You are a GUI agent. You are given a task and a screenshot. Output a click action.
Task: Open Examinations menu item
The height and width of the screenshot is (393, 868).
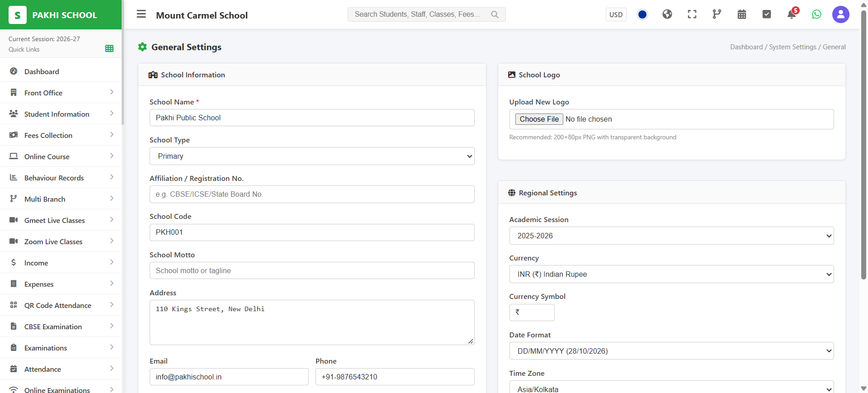61,348
